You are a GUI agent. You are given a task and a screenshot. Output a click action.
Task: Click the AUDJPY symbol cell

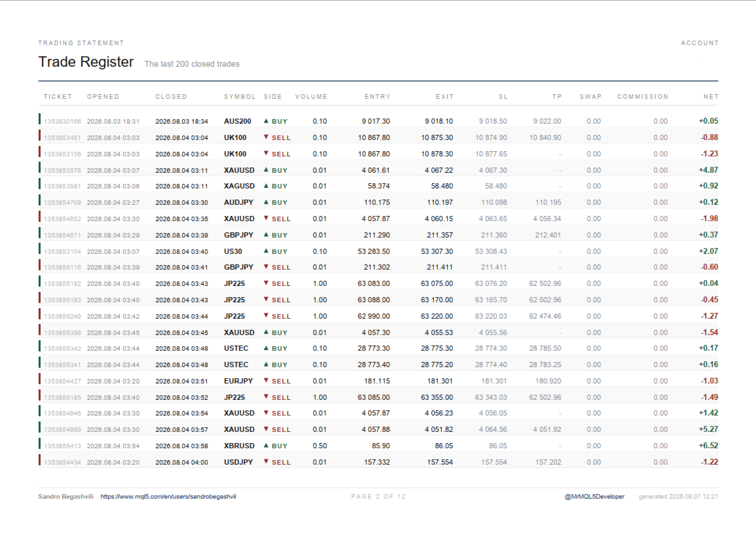(x=239, y=202)
